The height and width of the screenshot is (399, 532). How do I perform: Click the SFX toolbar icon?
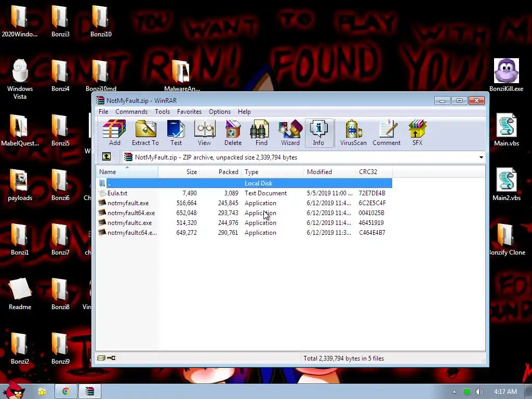pyautogui.click(x=417, y=133)
